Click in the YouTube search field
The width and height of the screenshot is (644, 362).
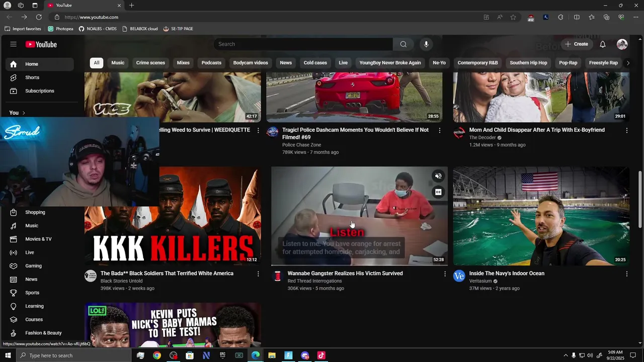pos(303,44)
